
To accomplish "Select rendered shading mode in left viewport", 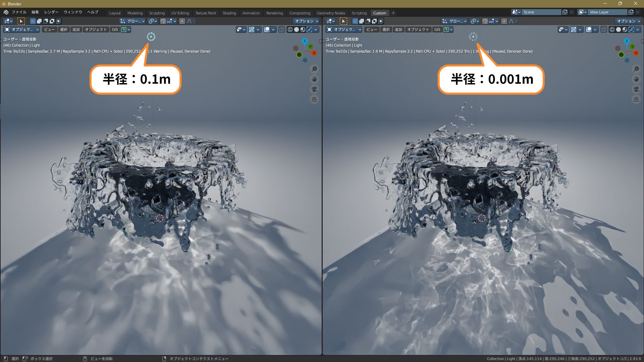I will pos(309,29).
